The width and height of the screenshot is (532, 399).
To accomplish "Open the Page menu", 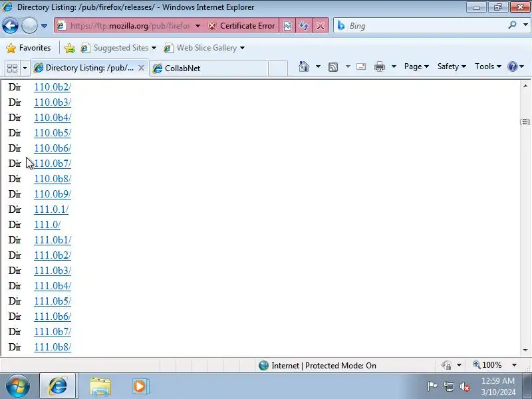I will tap(416, 66).
